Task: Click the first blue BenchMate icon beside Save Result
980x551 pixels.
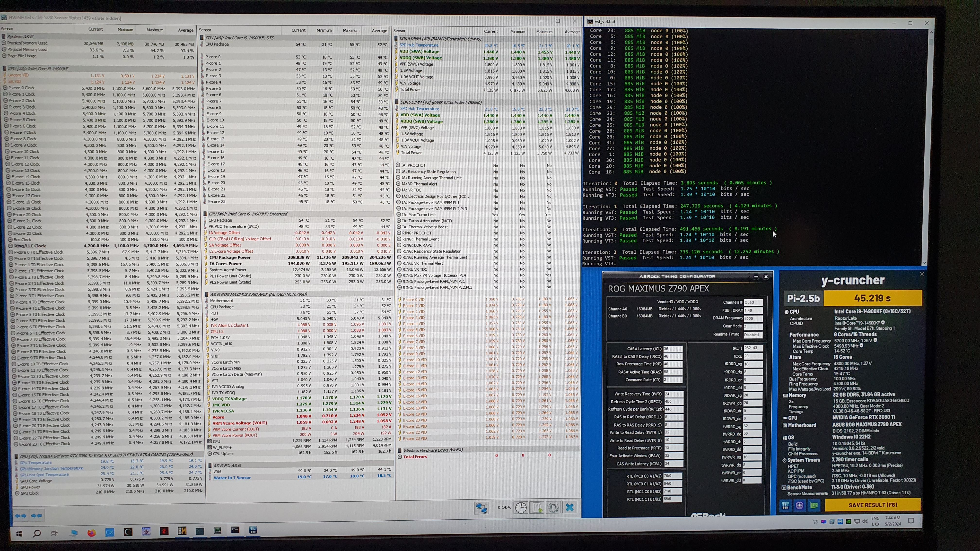Action: click(x=785, y=505)
